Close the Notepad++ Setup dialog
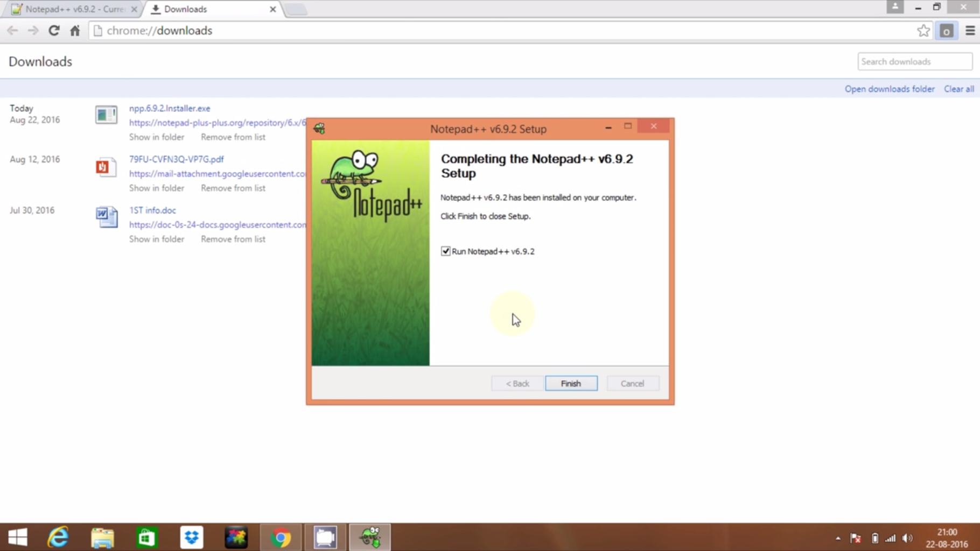This screenshot has width=980, height=551. (653, 126)
